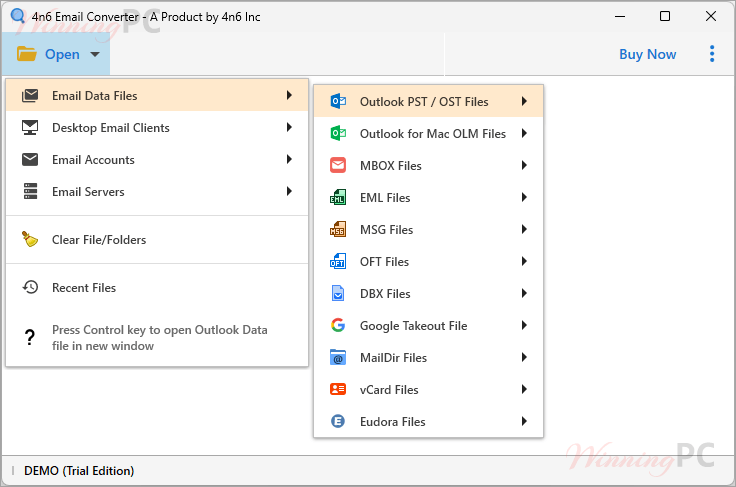Click the vCard contact card icon

click(x=338, y=389)
